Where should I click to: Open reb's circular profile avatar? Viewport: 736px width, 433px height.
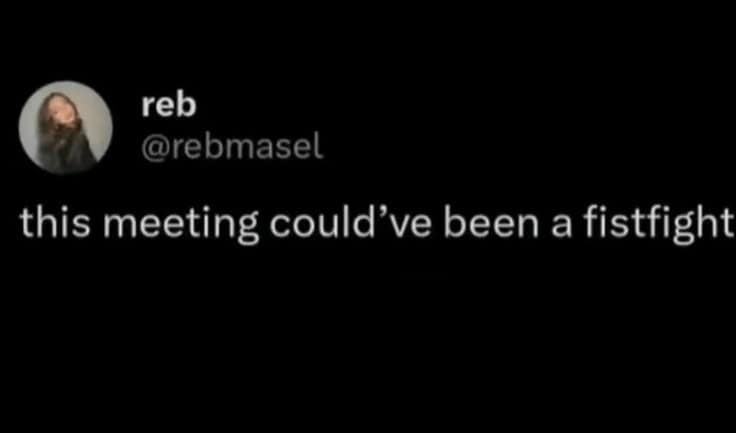(x=66, y=127)
